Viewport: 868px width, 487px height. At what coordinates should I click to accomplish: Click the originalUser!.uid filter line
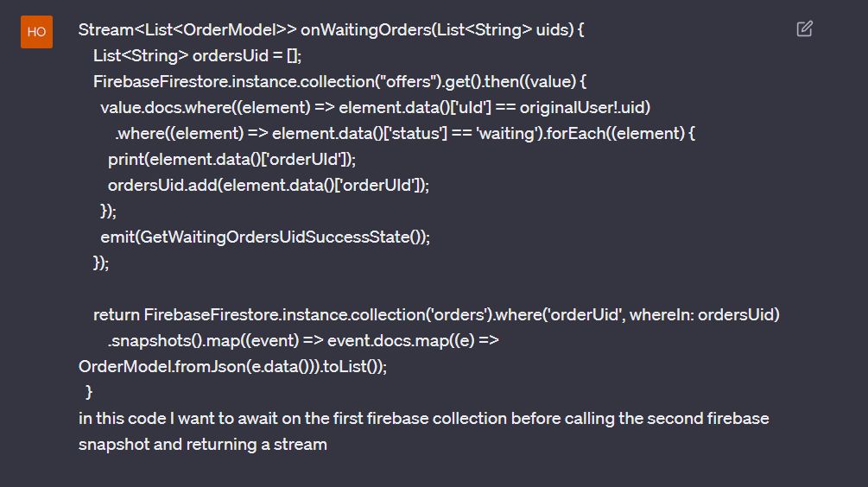[x=376, y=107]
